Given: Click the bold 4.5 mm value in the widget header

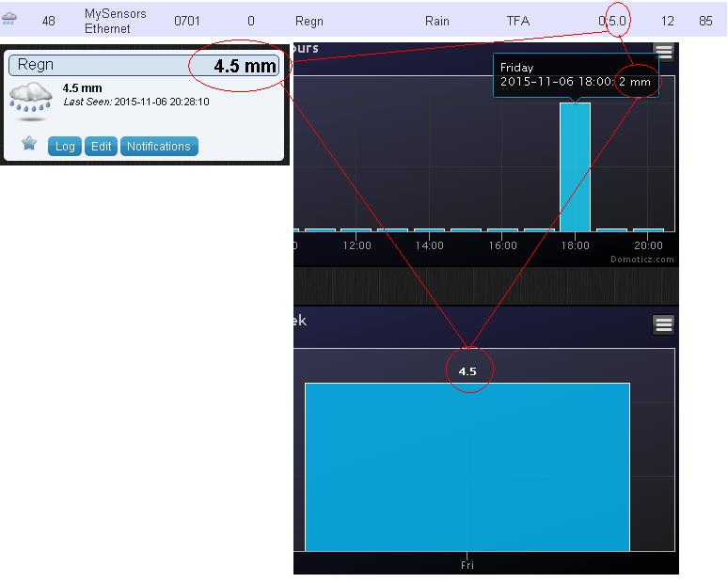Looking at the screenshot, I should [x=245, y=66].
